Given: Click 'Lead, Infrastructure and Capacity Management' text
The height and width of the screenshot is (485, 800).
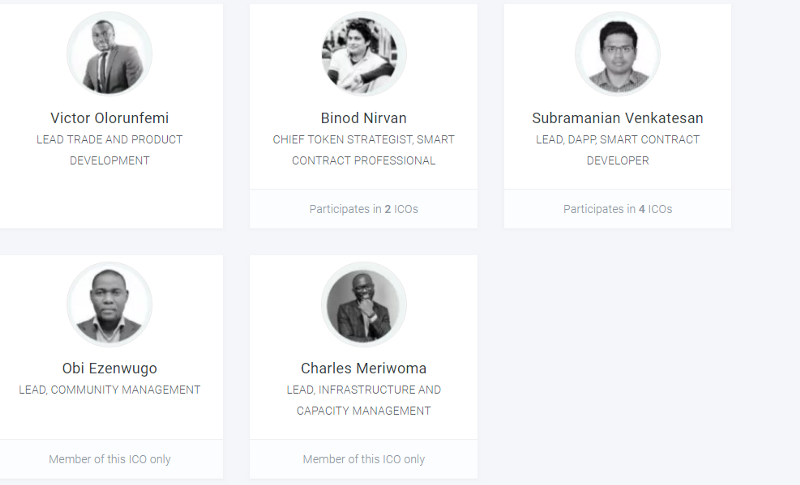Looking at the screenshot, I should pos(363,400).
